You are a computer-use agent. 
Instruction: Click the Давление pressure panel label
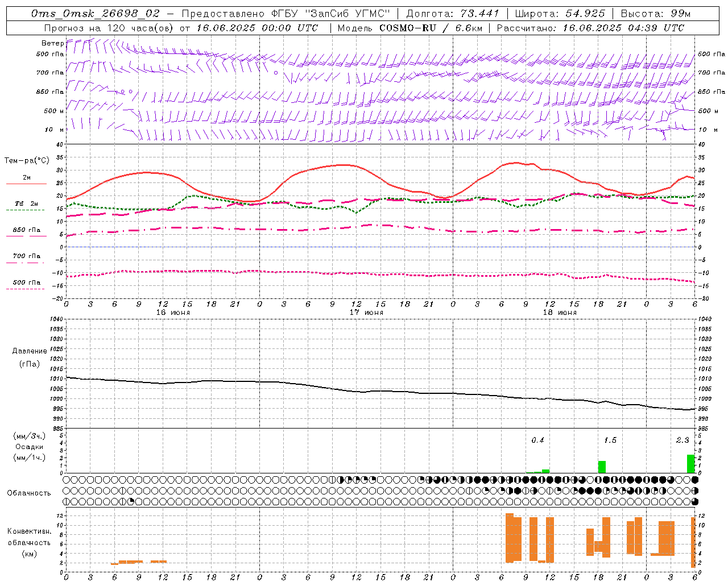tap(30, 351)
